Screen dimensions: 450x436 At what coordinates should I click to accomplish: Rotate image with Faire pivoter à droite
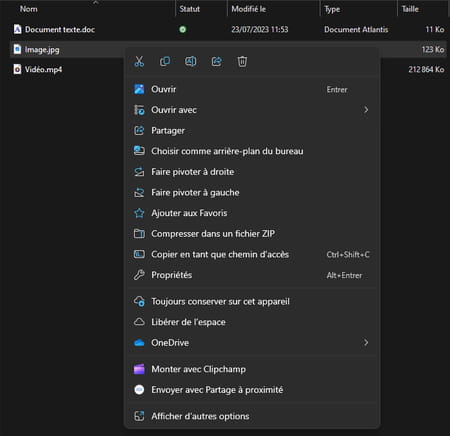click(x=252, y=172)
